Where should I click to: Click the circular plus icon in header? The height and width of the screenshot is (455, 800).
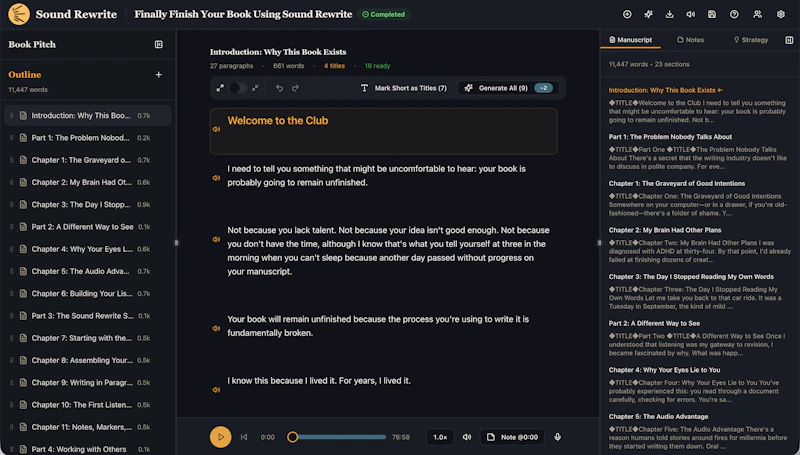point(627,14)
